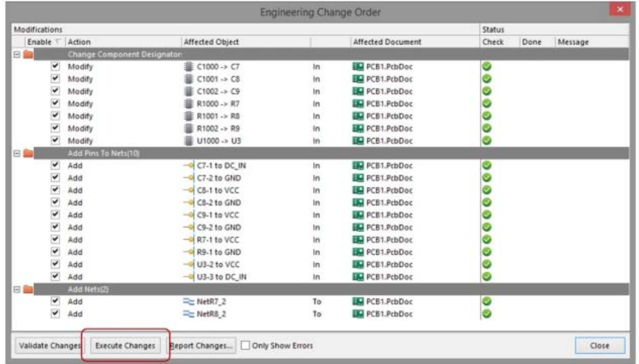Screen dimensions: 639x364
Task: Click Message column header
Action: pyautogui.click(x=592, y=42)
